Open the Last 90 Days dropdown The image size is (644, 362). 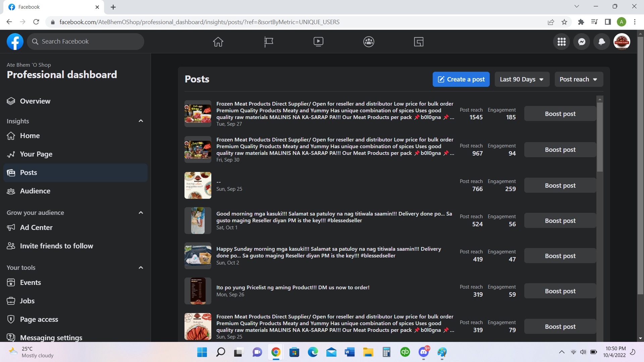pos(522,79)
